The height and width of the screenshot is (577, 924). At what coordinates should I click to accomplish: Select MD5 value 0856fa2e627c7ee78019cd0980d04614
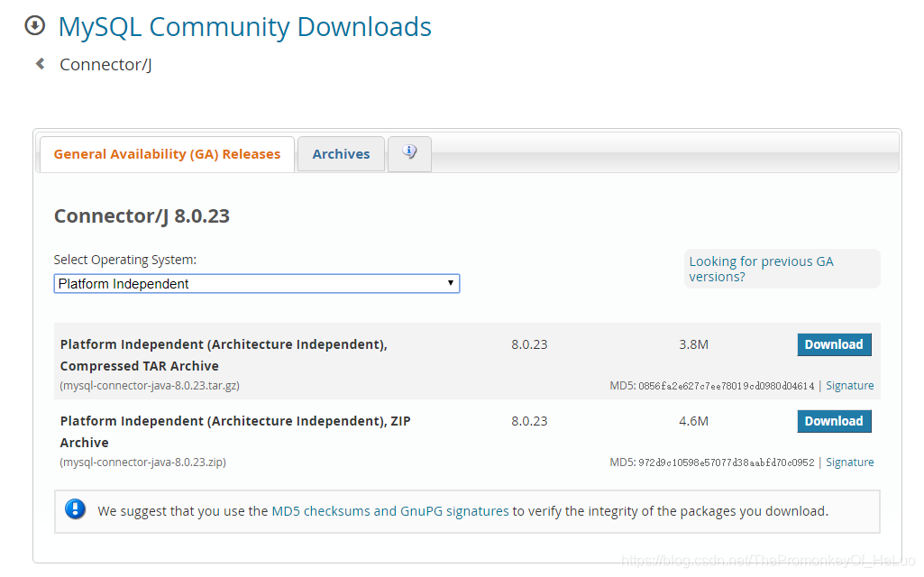(x=726, y=386)
